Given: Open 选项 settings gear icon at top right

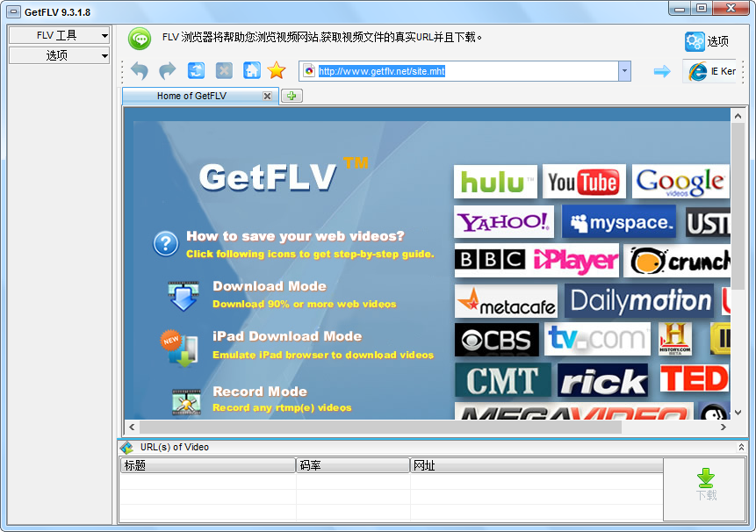Looking at the screenshot, I should (x=695, y=41).
